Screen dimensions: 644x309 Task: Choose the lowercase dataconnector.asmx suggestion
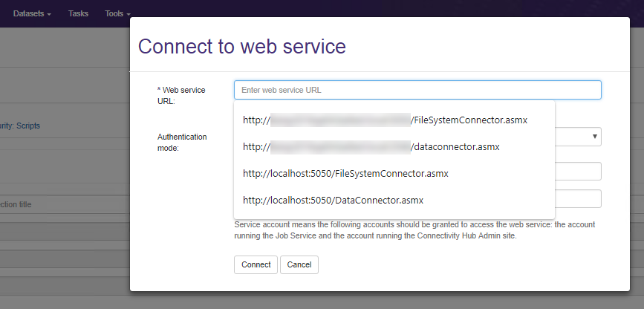371,147
